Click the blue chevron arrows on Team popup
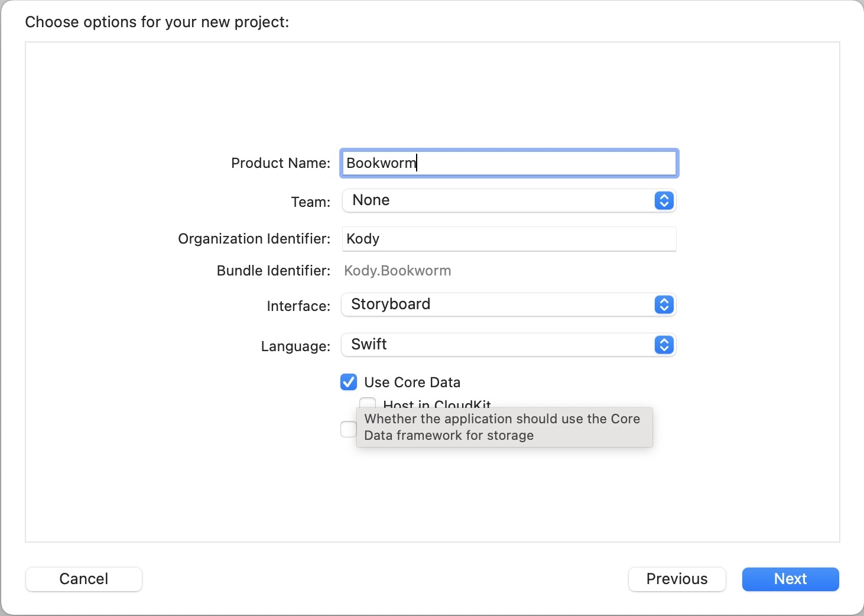Viewport: 864px width, 616px height. [x=664, y=201]
